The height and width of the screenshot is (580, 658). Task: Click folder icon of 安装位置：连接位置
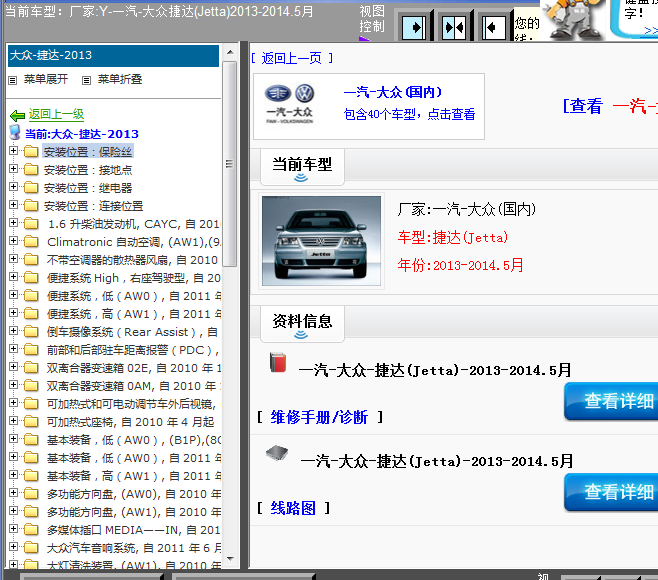point(31,206)
